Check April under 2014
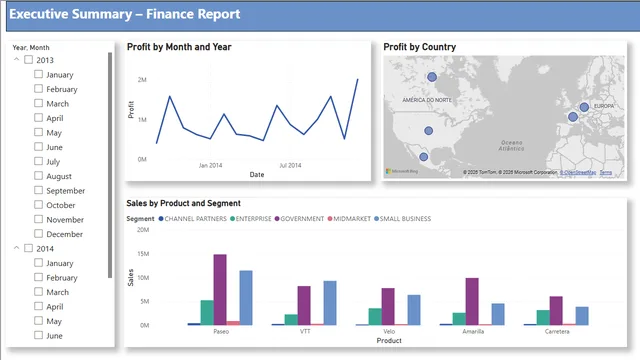 [38, 306]
